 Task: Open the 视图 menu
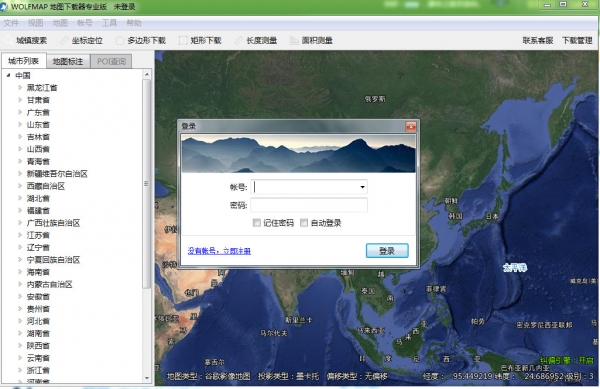tap(36, 23)
